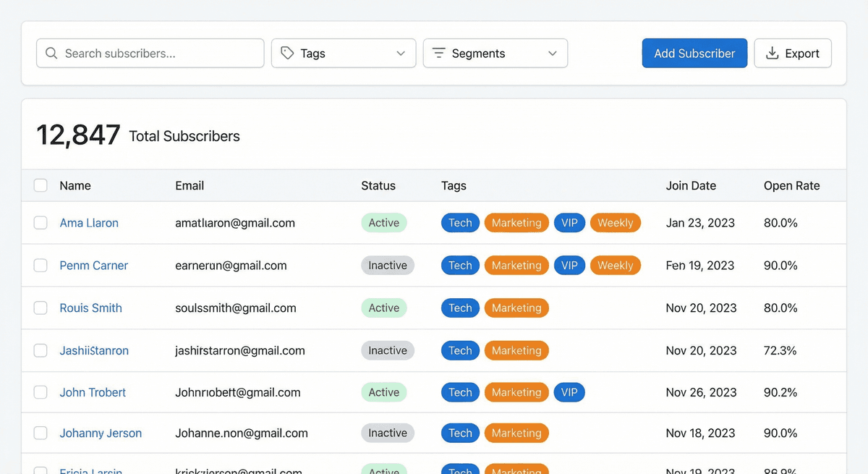Open Ama Llaron's subscriber profile
868x474 pixels.
pyautogui.click(x=88, y=222)
